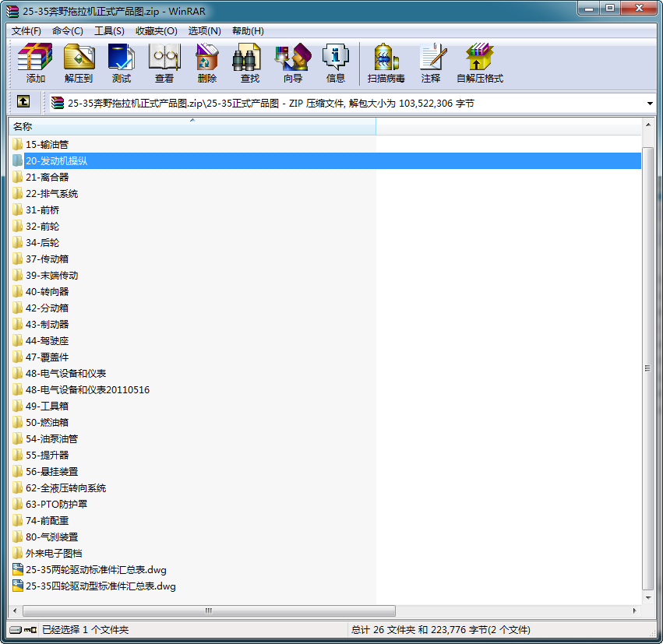This screenshot has height=644, width=663.
Task: Click the 信息 (Info) toolbar icon
Action: point(335,62)
